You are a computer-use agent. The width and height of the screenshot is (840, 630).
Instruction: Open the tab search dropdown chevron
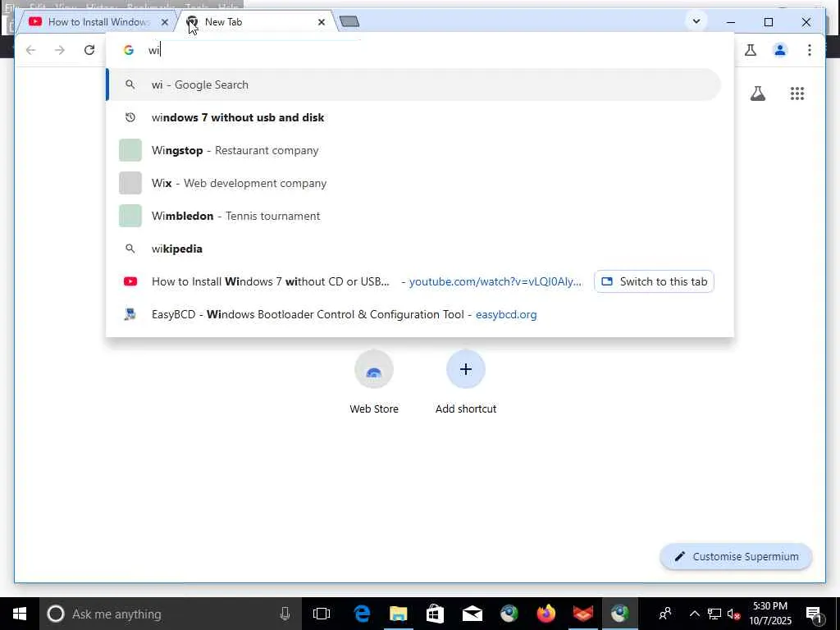(696, 21)
